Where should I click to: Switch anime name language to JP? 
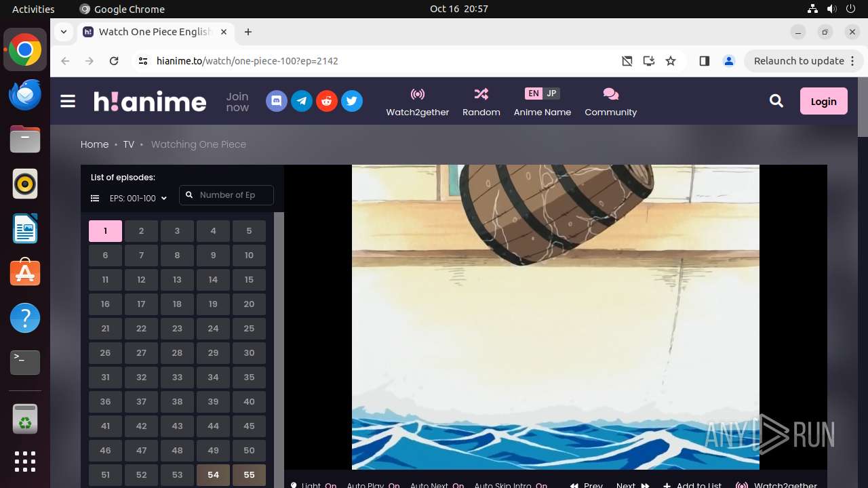click(x=551, y=94)
